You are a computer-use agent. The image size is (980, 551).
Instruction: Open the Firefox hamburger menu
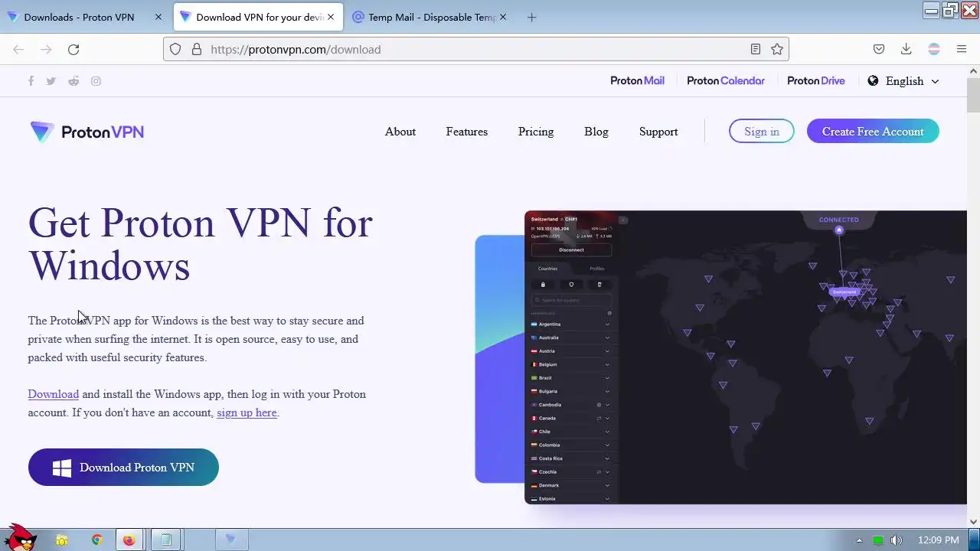click(962, 49)
